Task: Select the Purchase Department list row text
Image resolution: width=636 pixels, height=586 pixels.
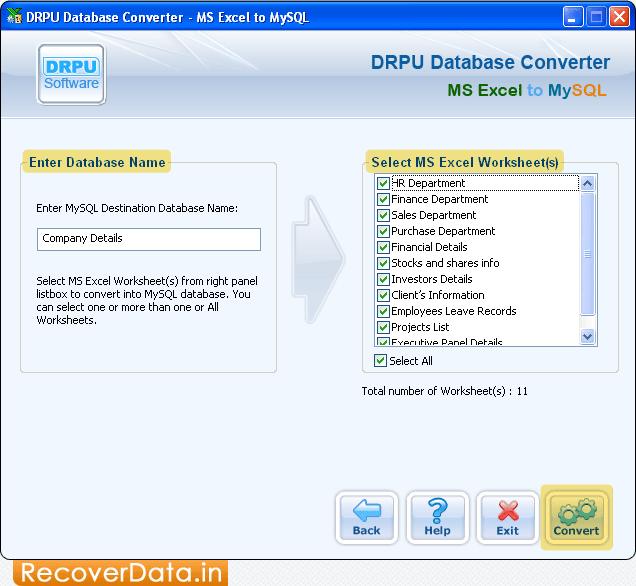Action: pyautogui.click(x=443, y=231)
